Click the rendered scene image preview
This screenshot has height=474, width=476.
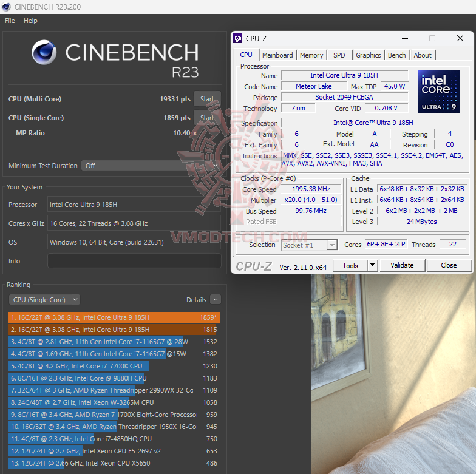point(393,374)
